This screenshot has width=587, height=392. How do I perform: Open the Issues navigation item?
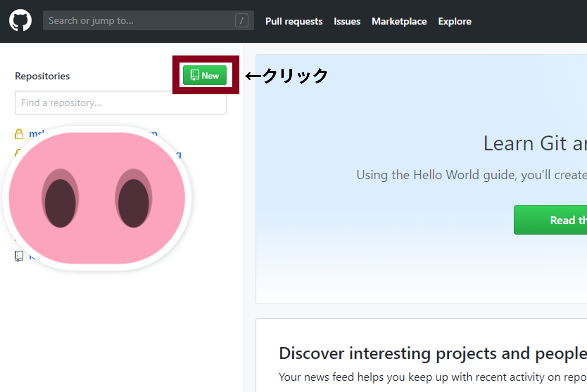pos(347,21)
